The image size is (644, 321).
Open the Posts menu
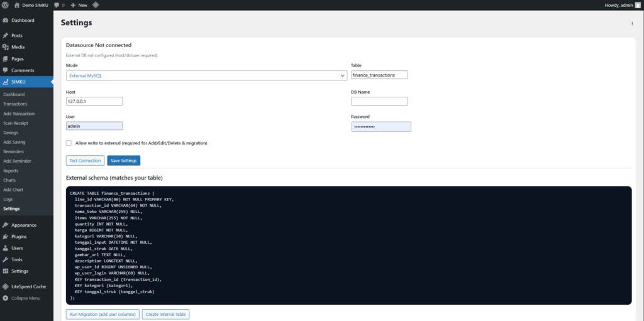click(x=26, y=36)
